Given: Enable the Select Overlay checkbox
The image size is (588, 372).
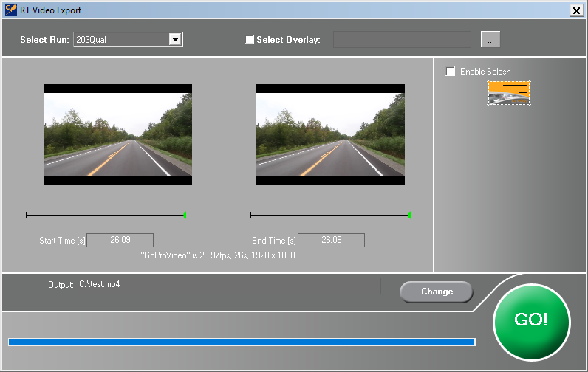Looking at the screenshot, I should click(250, 40).
